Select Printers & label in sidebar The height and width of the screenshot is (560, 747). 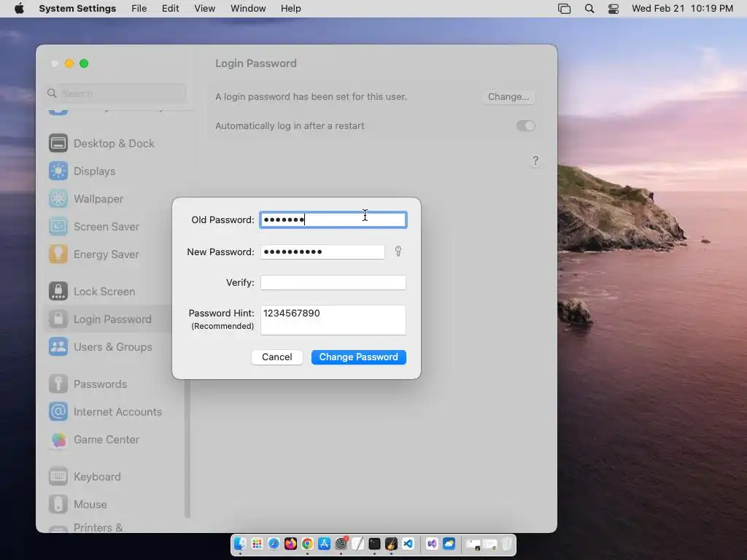click(x=98, y=528)
